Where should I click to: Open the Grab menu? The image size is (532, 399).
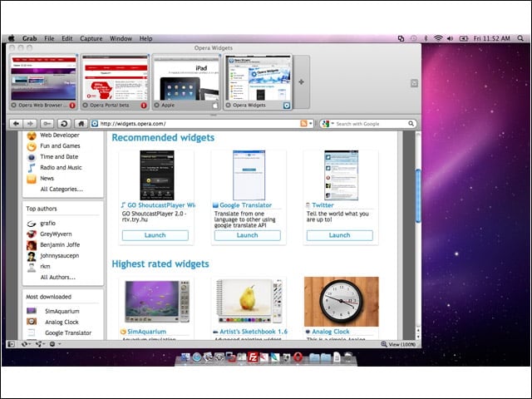pos(30,38)
